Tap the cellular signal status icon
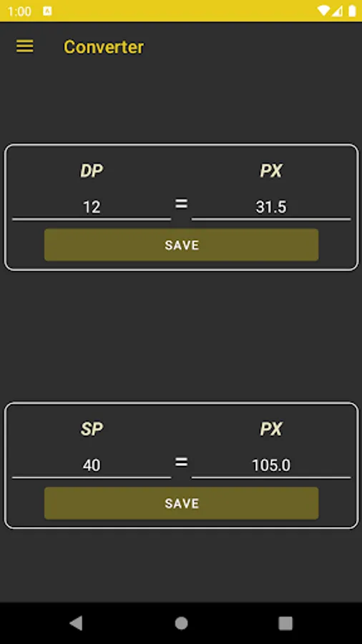 tap(337, 11)
